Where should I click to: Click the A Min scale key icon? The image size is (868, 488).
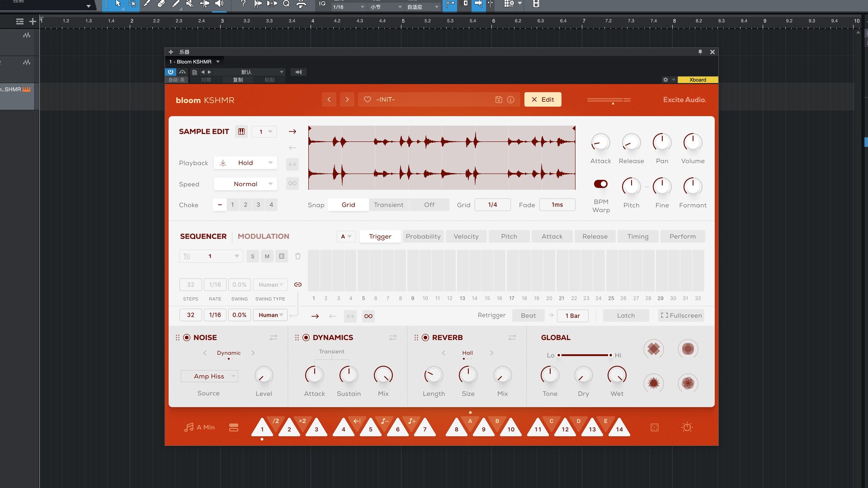[x=199, y=427]
